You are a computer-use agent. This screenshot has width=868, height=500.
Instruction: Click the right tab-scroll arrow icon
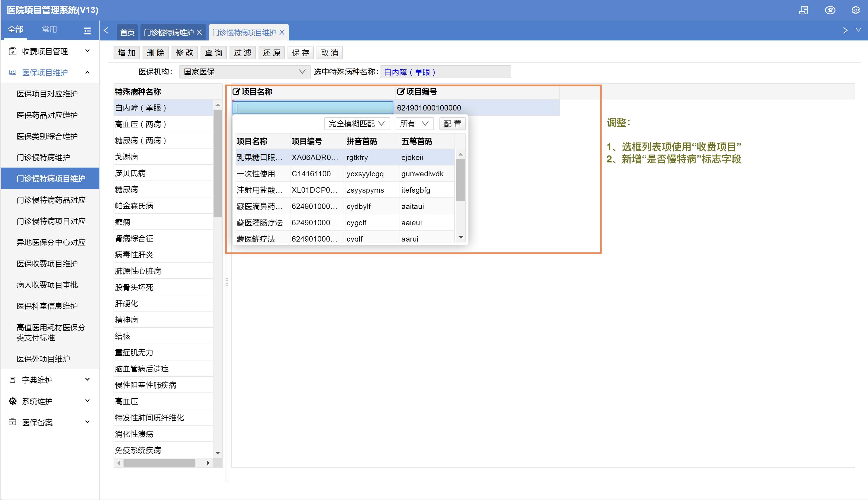tap(845, 31)
